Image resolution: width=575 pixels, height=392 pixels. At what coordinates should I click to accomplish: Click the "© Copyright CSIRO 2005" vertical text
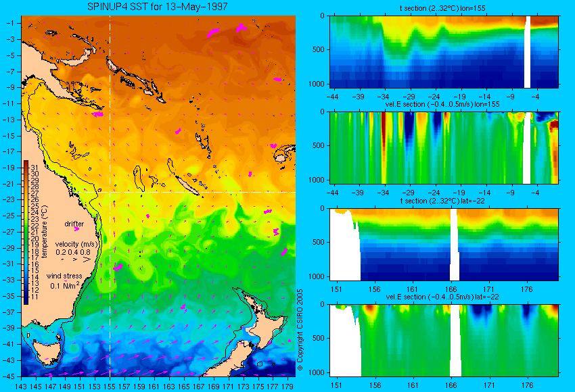coord(300,330)
